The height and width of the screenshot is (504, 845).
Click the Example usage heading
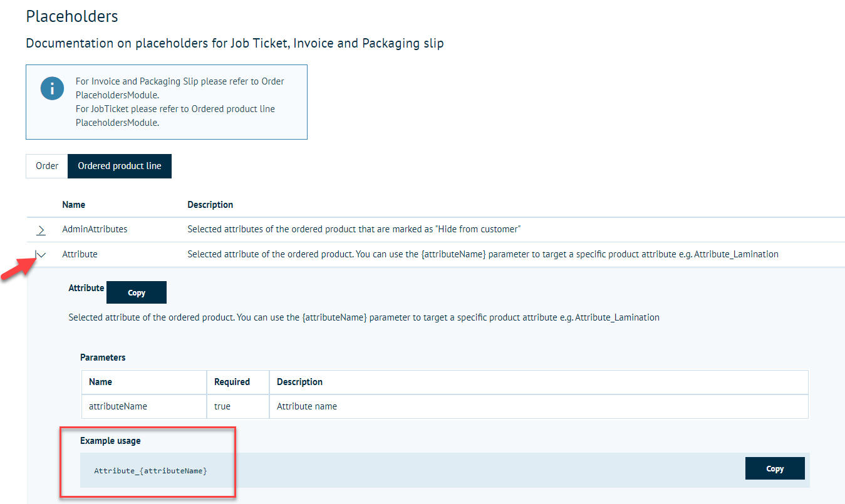coord(110,441)
